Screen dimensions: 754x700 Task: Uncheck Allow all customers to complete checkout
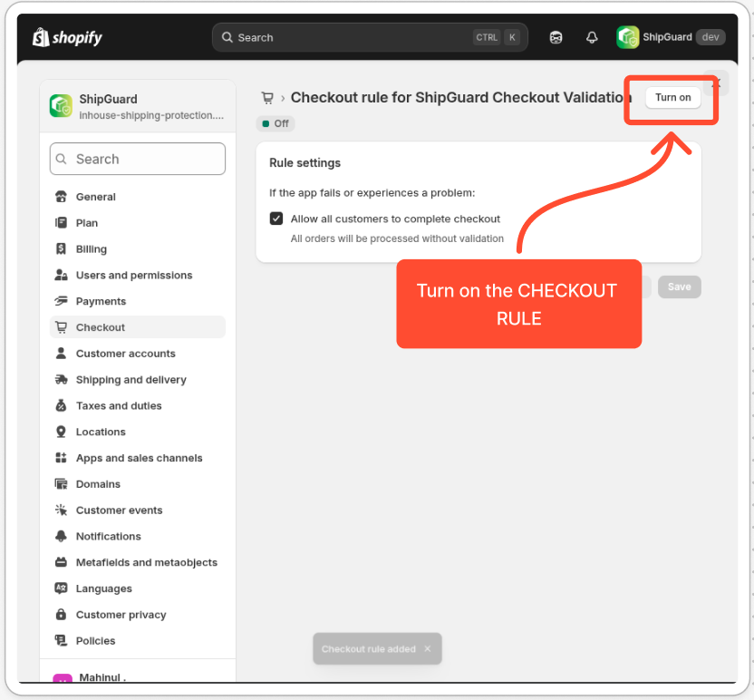coord(276,219)
